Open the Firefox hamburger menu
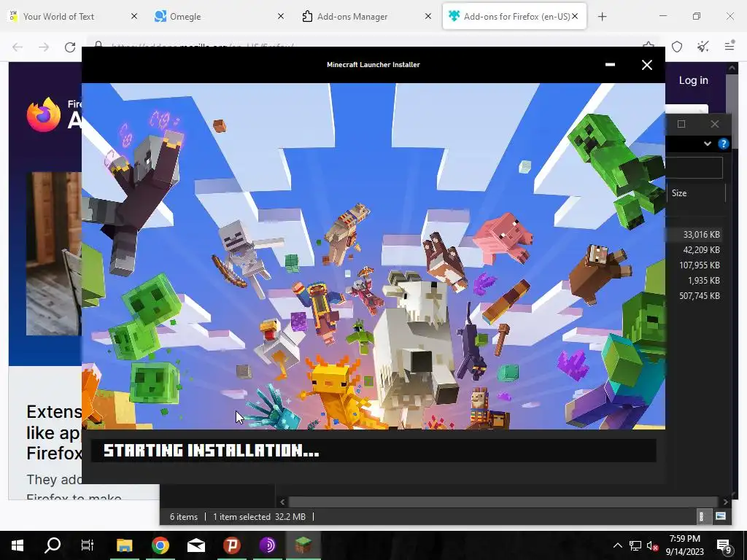The width and height of the screenshot is (747, 560). tap(729, 47)
